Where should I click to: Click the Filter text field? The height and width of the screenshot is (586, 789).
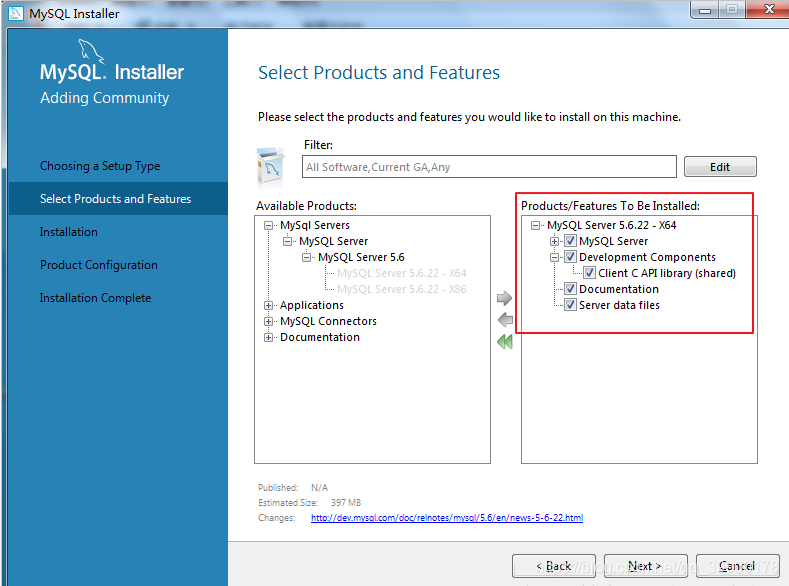pos(489,166)
